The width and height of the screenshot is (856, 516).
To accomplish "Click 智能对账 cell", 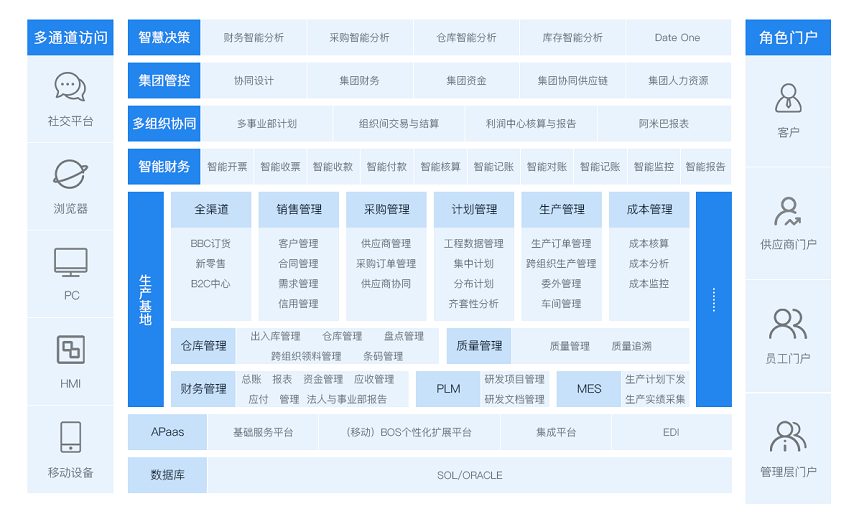I will click(546, 167).
